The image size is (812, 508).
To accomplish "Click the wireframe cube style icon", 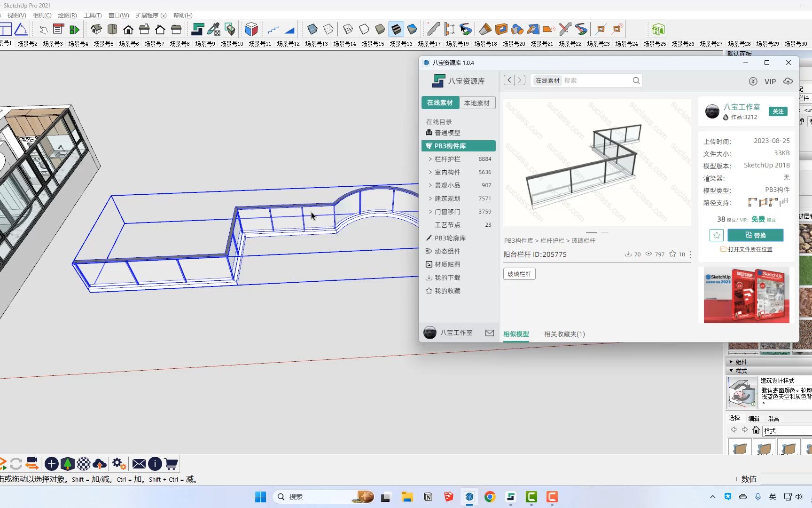I will [348, 29].
